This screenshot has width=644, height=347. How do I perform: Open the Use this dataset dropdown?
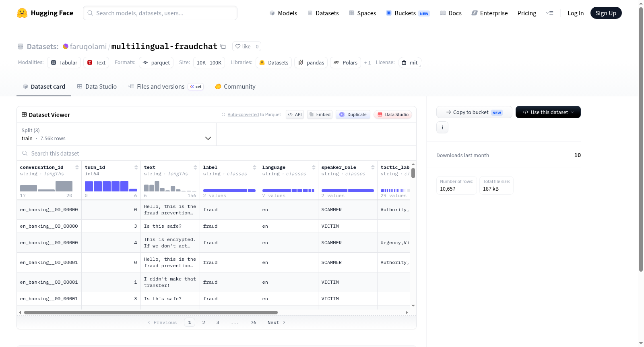pos(548,112)
